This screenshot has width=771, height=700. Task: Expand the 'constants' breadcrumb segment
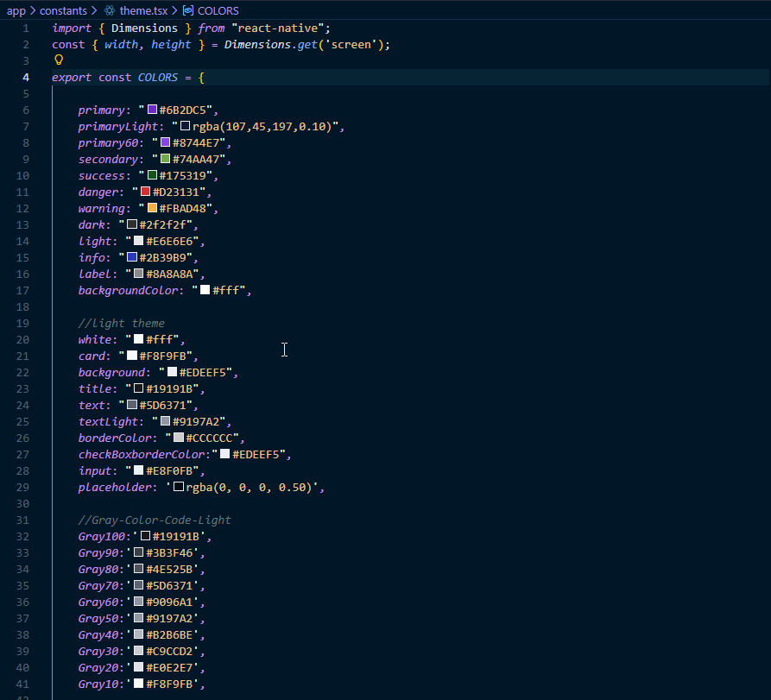point(64,11)
